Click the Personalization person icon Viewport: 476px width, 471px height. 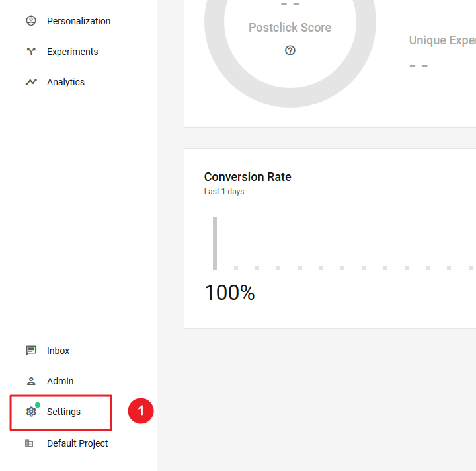click(x=31, y=21)
